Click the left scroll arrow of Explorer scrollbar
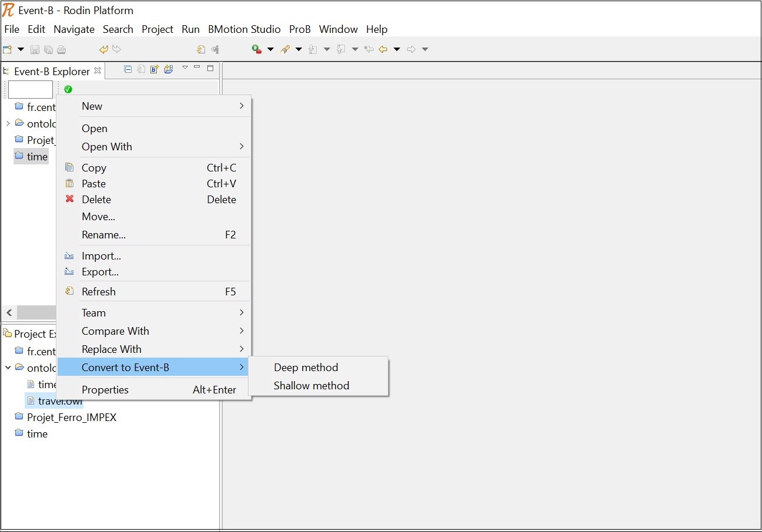The width and height of the screenshot is (762, 532). (9, 313)
